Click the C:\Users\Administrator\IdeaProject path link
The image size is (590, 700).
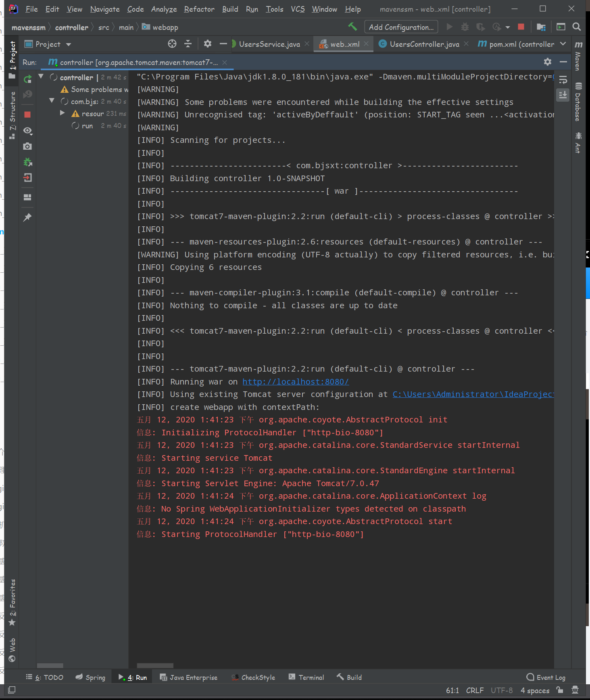pyautogui.click(x=473, y=394)
